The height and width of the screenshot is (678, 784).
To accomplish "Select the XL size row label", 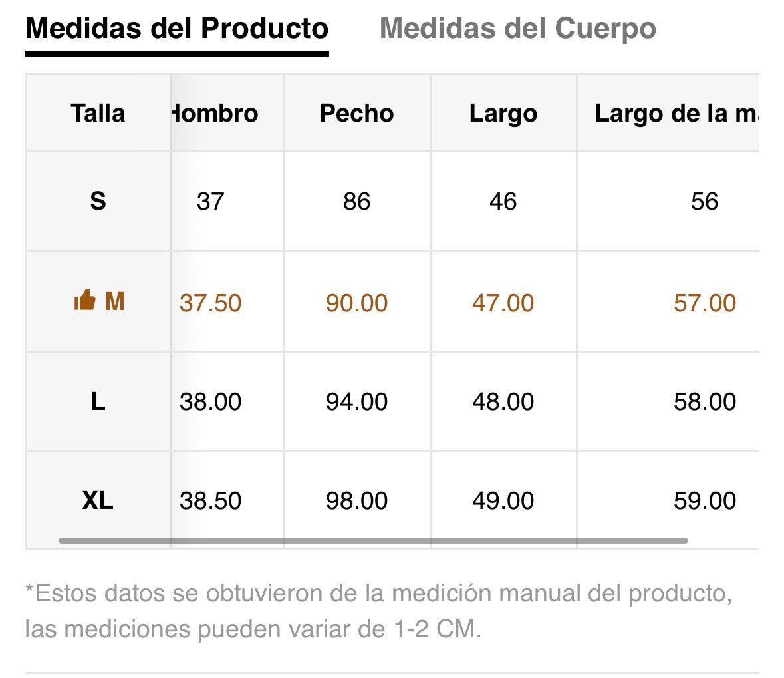I will coord(98,500).
